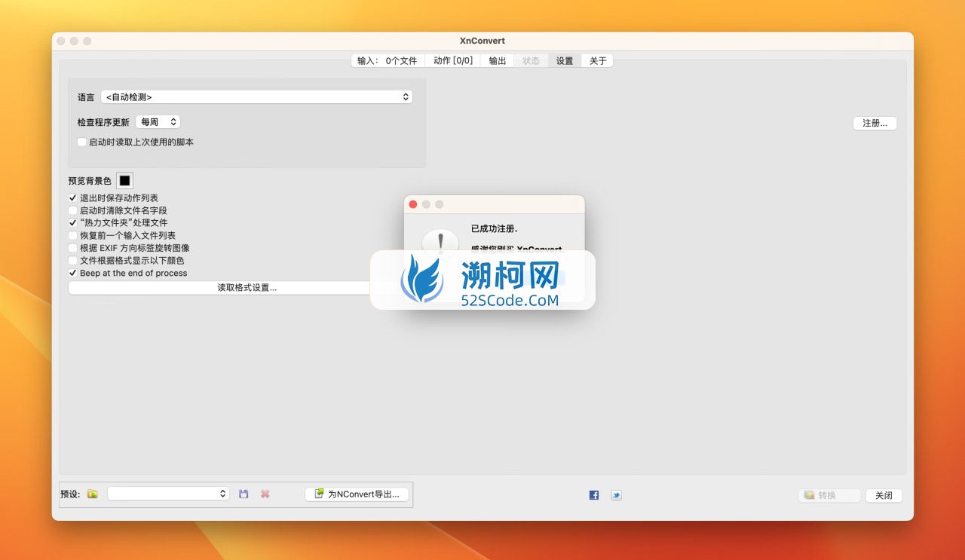Click the 关闭 button
The image size is (965, 560).
pyautogui.click(x=884, y=495)
